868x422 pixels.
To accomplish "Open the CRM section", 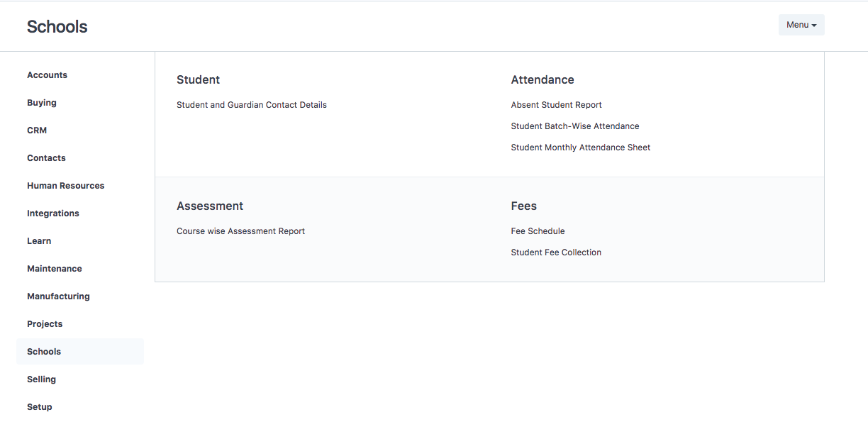I will pos(37,130).
